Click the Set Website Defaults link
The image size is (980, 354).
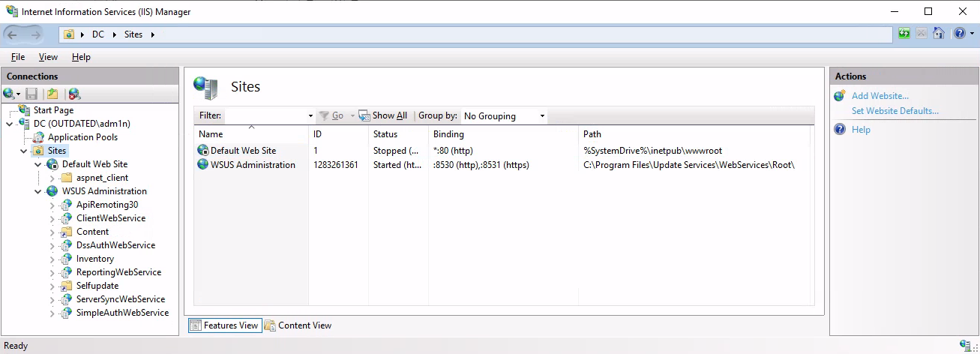coord(895,111)
